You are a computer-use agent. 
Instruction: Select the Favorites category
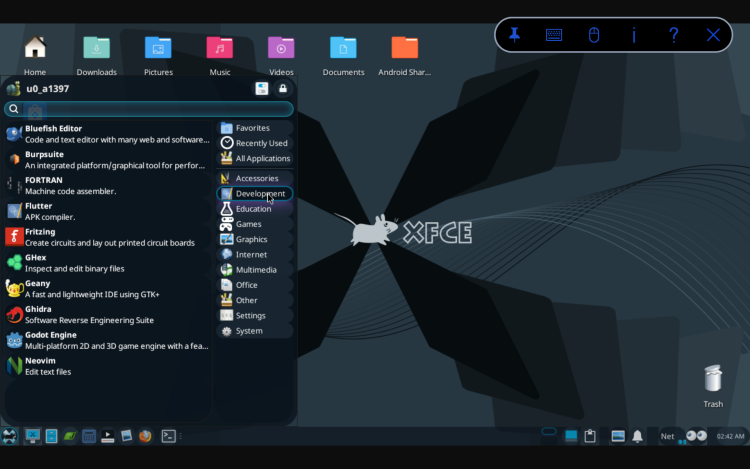point(255,128)
